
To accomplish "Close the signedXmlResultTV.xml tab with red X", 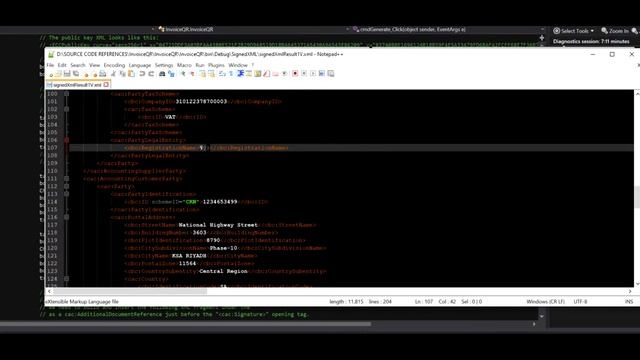I will (x=106, y=85).
